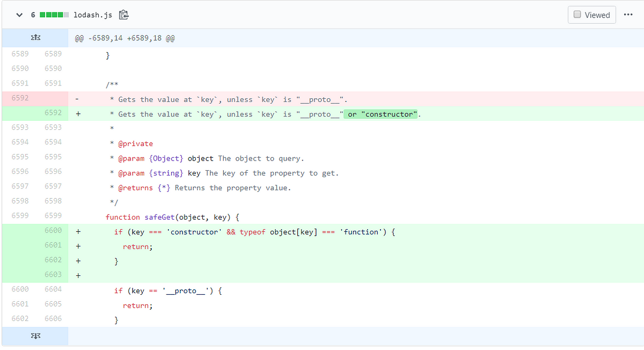Select added line number 6601
This screenshot has height=350, width=644.
(53, 245)
